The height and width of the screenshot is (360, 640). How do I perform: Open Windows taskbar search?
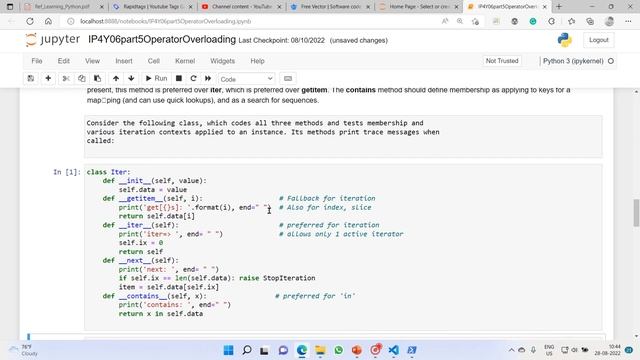pos(247,350)
